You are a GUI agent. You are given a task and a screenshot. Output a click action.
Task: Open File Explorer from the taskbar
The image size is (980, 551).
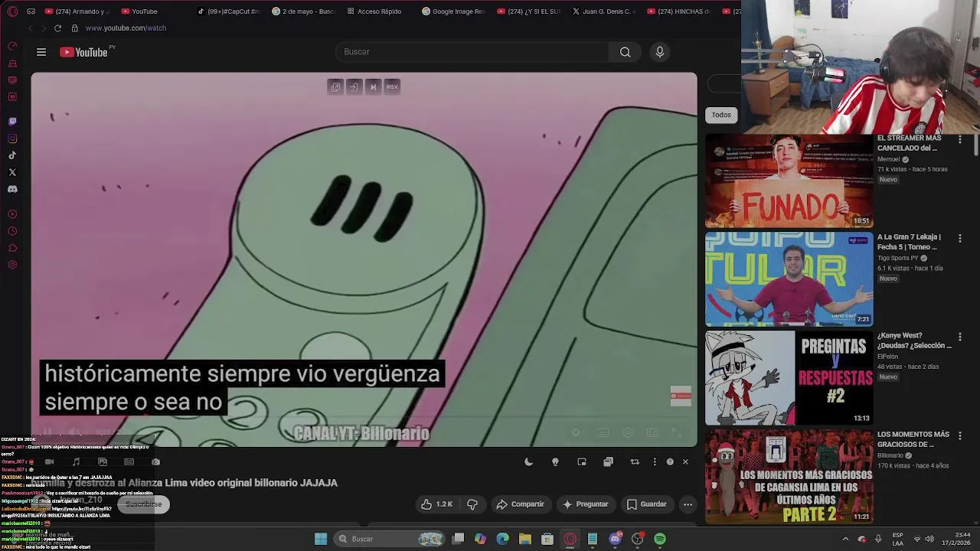tap(524, 539)
